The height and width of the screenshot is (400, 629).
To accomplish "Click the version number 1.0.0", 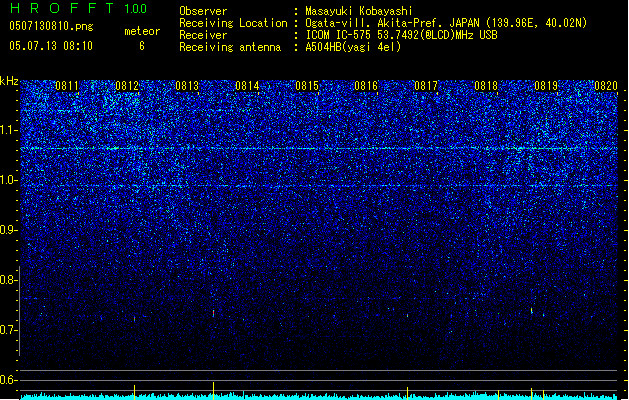I will pyautogui.click(x=136, y=9).
